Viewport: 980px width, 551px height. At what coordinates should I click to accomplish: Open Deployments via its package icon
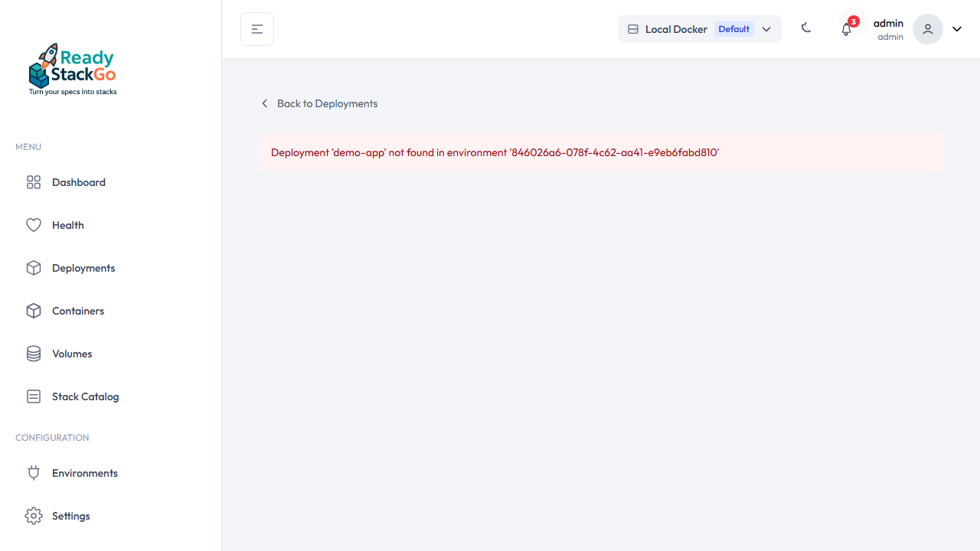(x=33, y=268)
